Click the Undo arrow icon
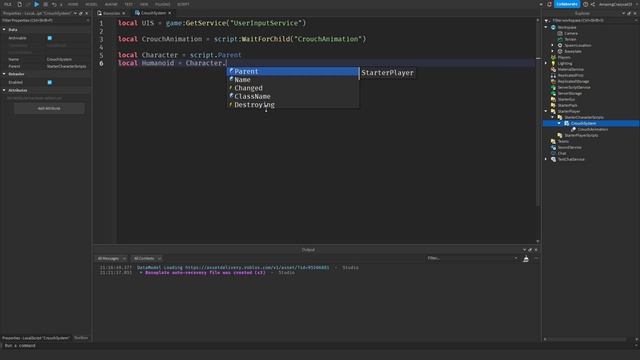This screenshot has height=360, width=640. (x=54, y=4)
